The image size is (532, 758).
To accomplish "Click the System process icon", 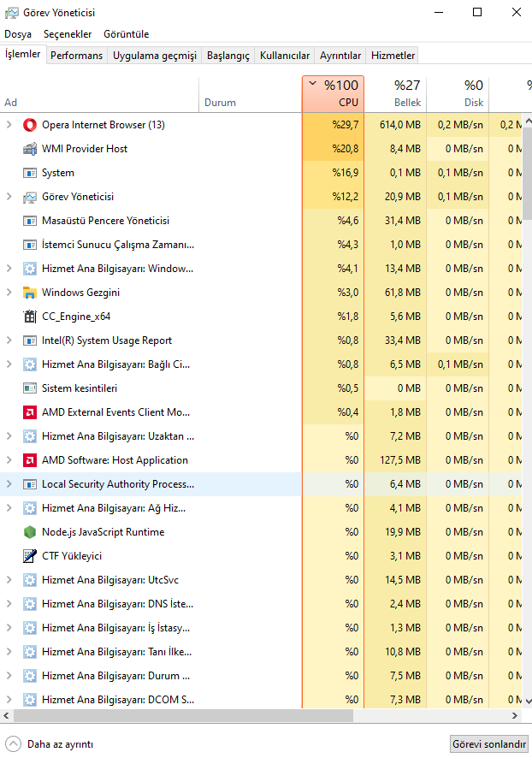I will pos(30,173).
